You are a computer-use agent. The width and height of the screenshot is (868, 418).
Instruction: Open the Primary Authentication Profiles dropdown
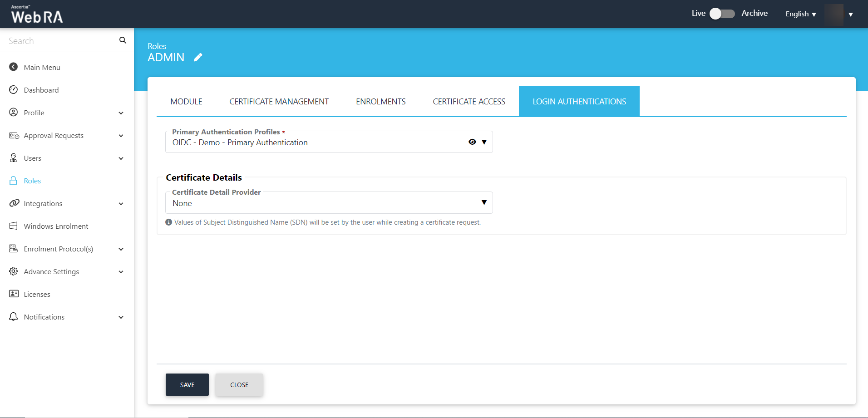click(484, 142)
